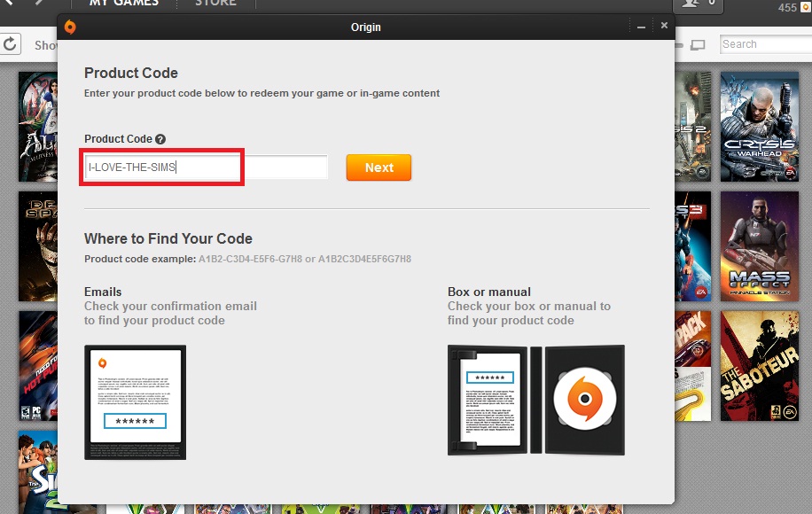812x514 pixels.
Task: Select The Sims 2 game tile
Action: [x=38, y=472]
